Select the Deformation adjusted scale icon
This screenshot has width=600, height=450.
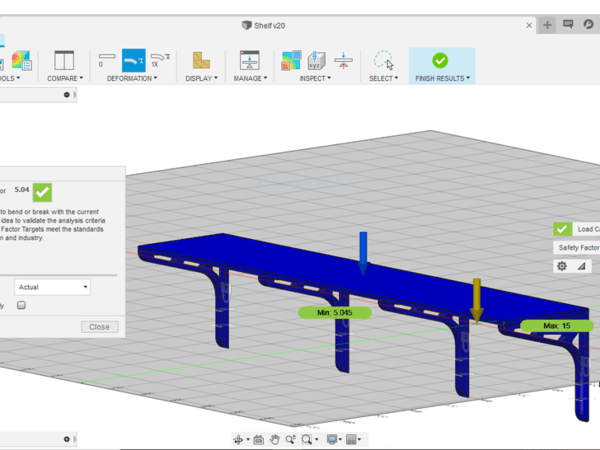(x=133, y=60)
